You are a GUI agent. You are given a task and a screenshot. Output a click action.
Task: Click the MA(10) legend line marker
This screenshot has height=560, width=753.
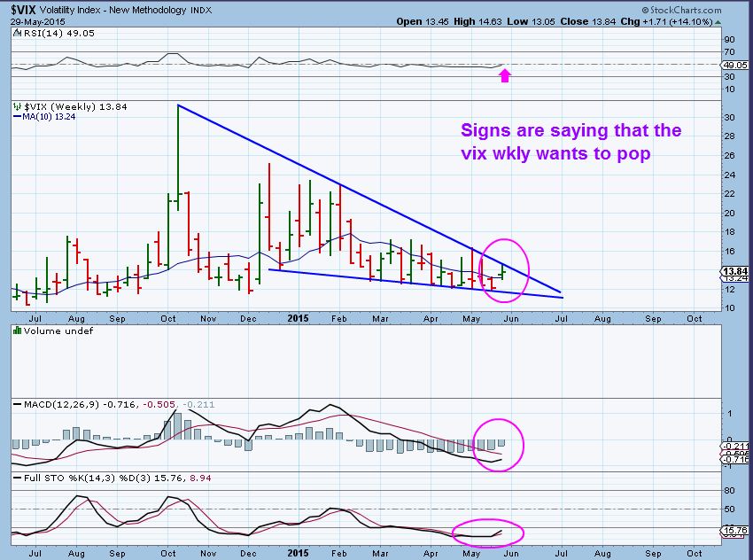pos(16,116)
